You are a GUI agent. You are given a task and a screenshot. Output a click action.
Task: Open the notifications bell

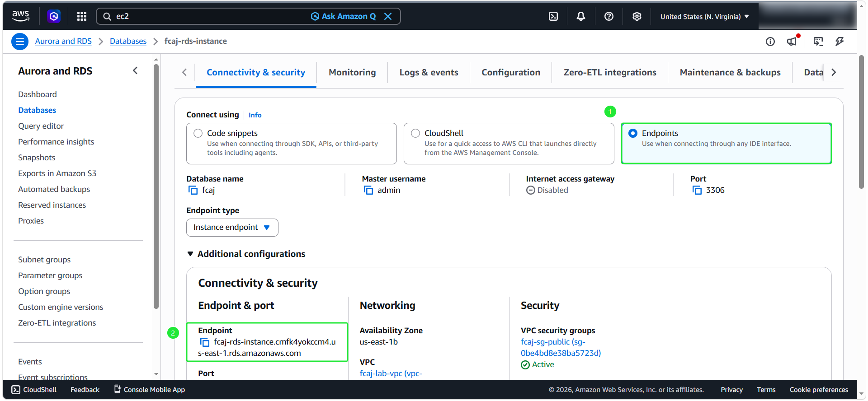point(581,16)
